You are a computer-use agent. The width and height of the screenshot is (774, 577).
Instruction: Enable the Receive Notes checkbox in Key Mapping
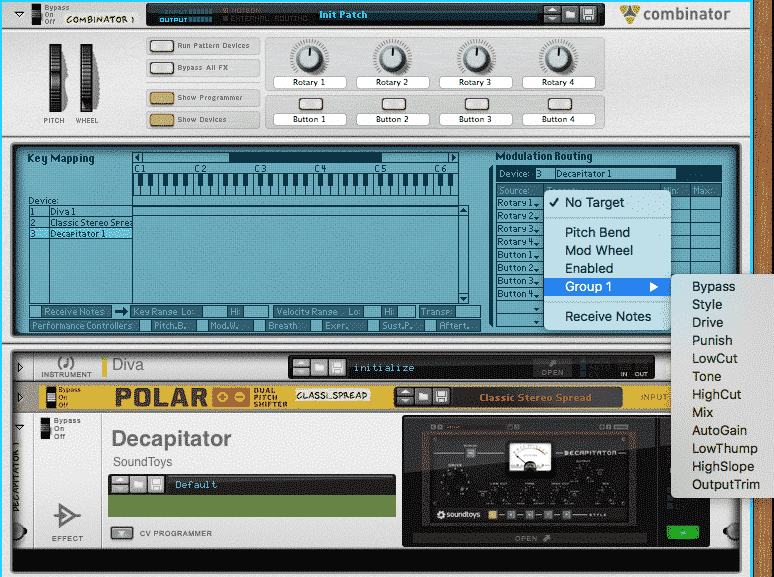pos(35,311)
